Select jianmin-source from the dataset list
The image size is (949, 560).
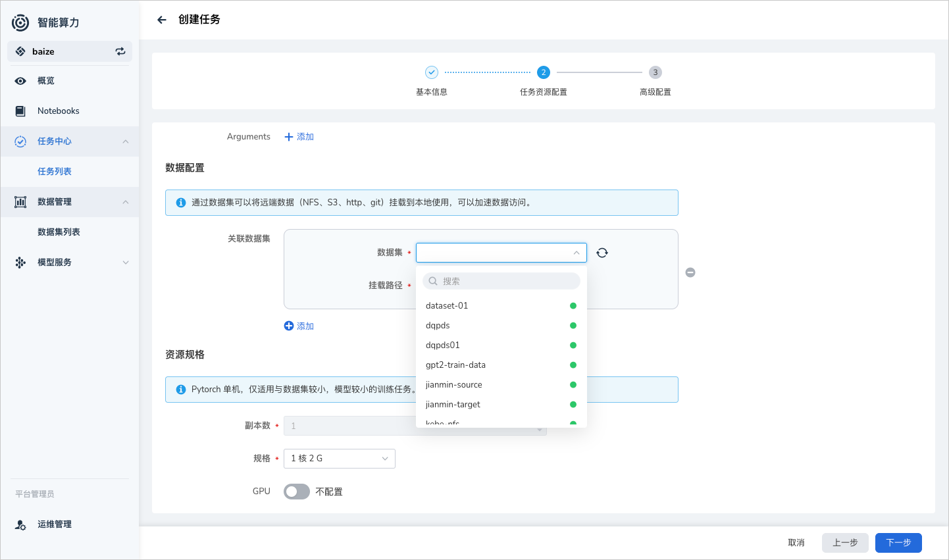click(501, 385)
